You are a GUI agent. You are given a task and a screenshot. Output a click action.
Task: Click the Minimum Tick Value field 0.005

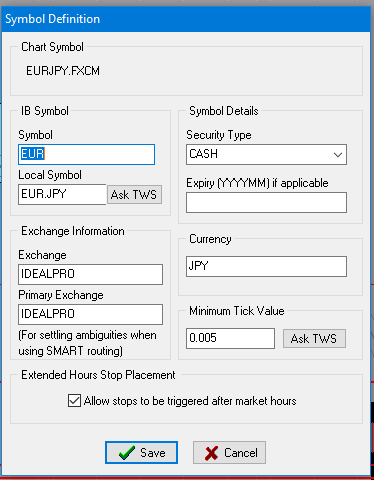(x=230, y=338)
